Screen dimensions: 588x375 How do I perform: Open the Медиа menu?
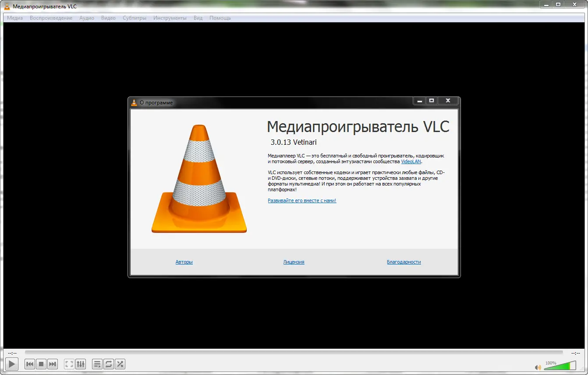pyautogui.click(x=14, y=18)
